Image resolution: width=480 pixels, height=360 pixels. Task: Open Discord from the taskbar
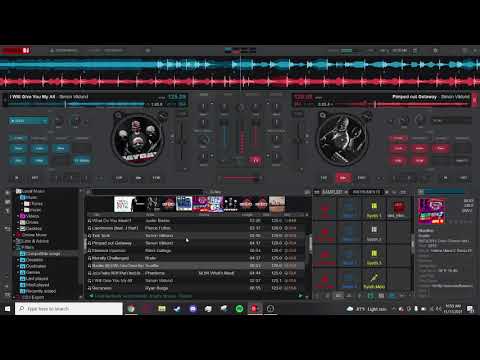pos(193,309)
